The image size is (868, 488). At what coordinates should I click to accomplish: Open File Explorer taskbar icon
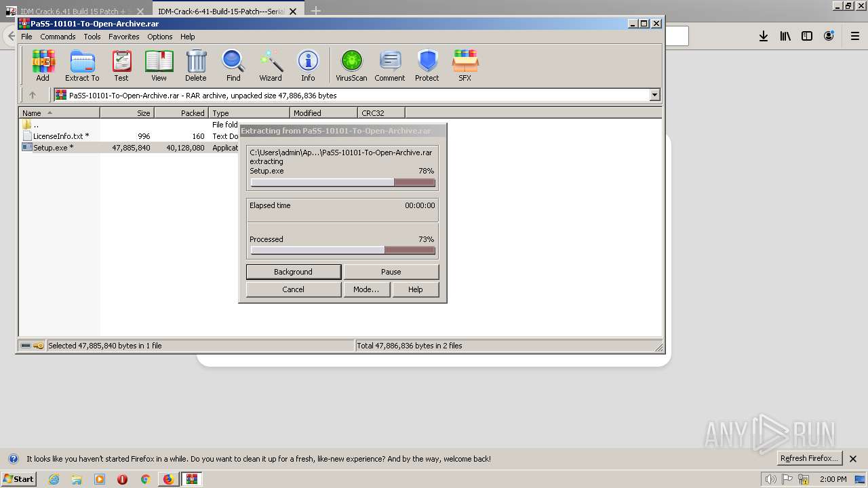tap(77, 479)
